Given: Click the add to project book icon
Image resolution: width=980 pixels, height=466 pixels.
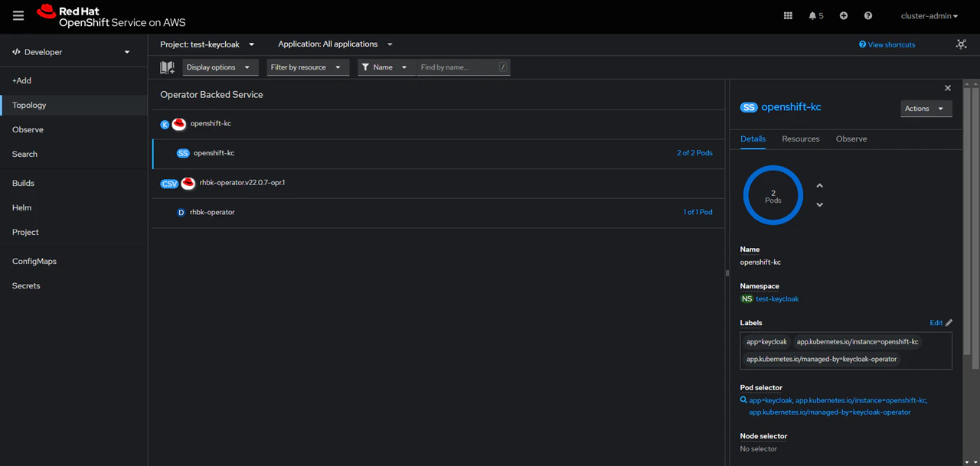Looking at the screenshot, I should (167, 67).
